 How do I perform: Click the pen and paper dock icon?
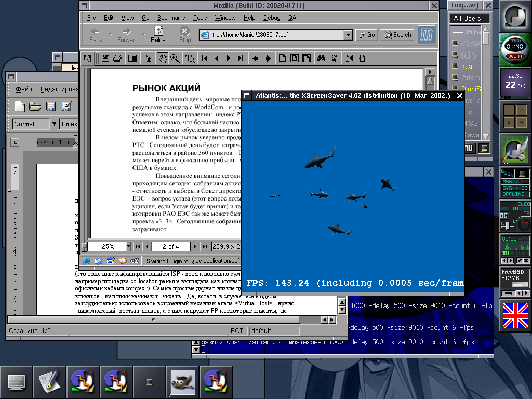[49, 382]
